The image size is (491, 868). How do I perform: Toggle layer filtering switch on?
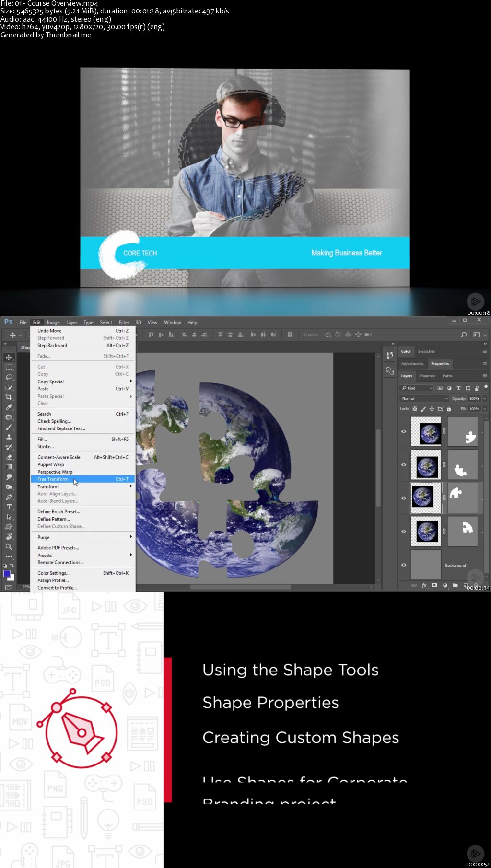click(x=486, y=387)
